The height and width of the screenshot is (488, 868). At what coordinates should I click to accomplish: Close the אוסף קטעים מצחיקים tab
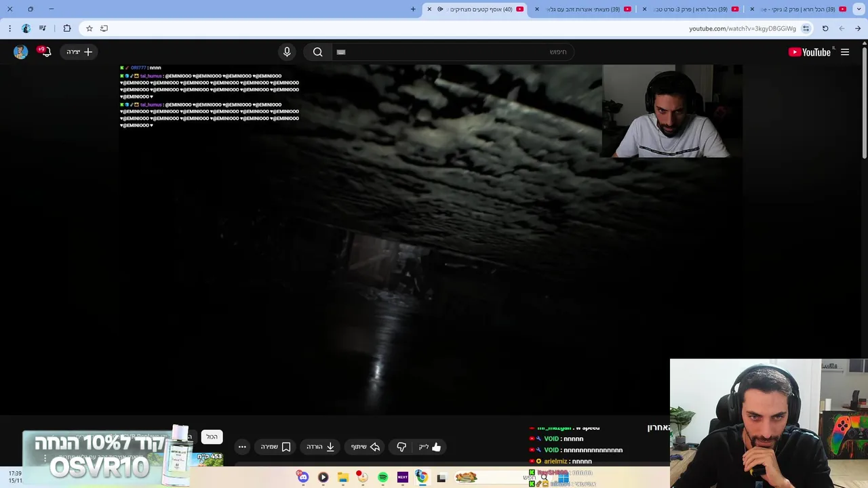429,9
